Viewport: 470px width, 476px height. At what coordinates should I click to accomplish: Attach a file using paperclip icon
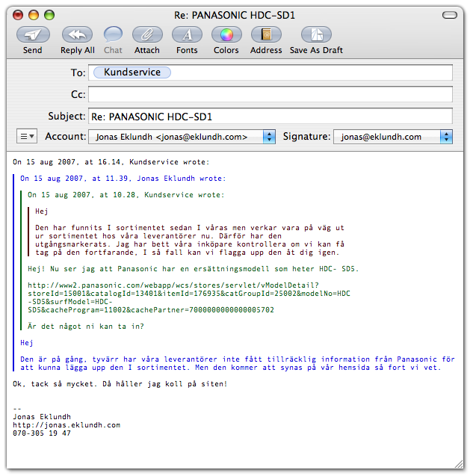click(x=147, y=34)
